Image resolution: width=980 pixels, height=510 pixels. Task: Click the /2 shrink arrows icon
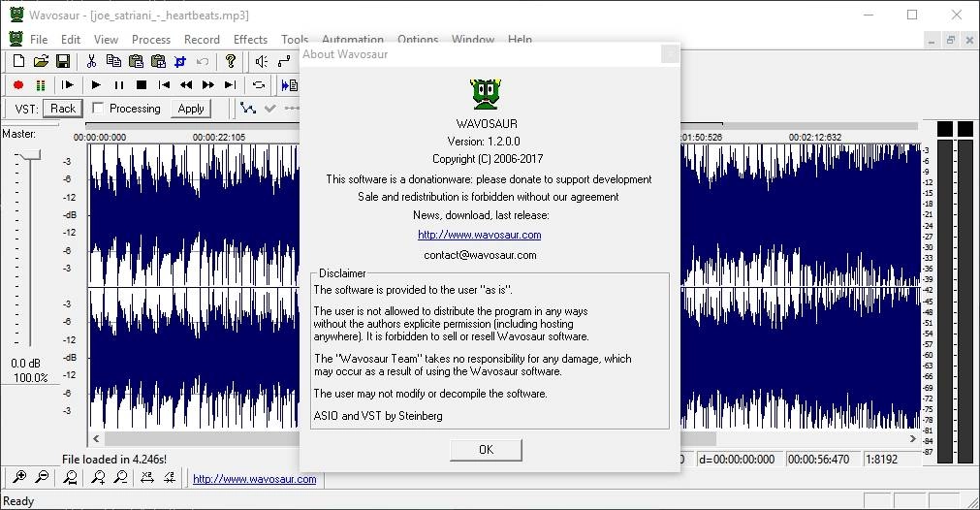pos(170,477)
